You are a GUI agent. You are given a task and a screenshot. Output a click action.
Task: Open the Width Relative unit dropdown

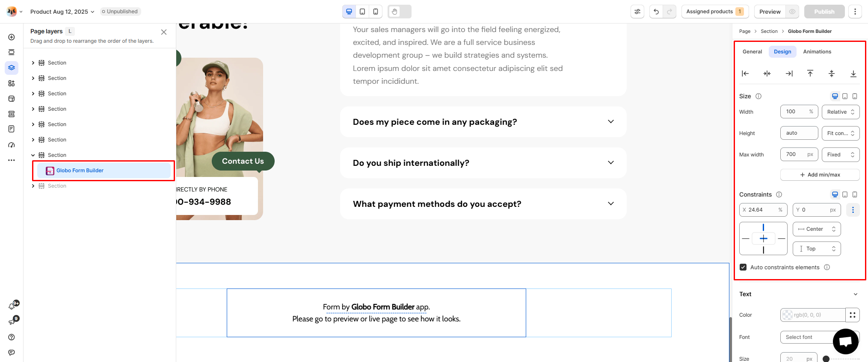[x=841, y=112]
